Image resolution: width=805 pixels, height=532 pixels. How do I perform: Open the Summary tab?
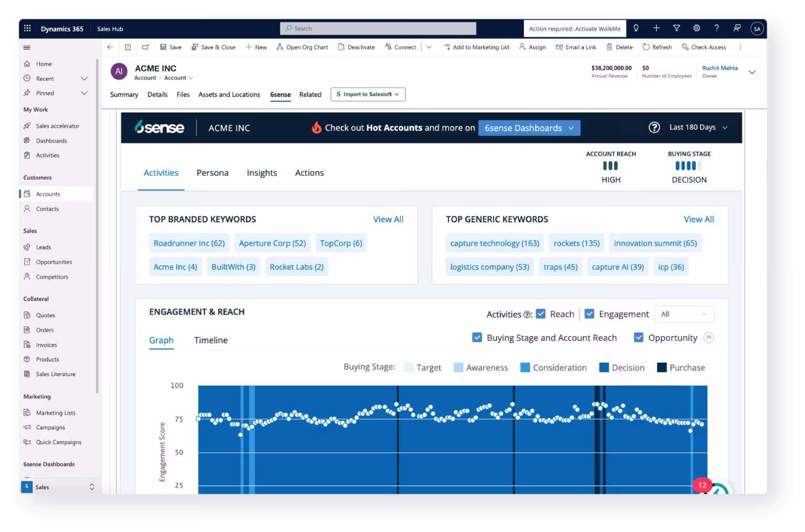click(124, 95)
